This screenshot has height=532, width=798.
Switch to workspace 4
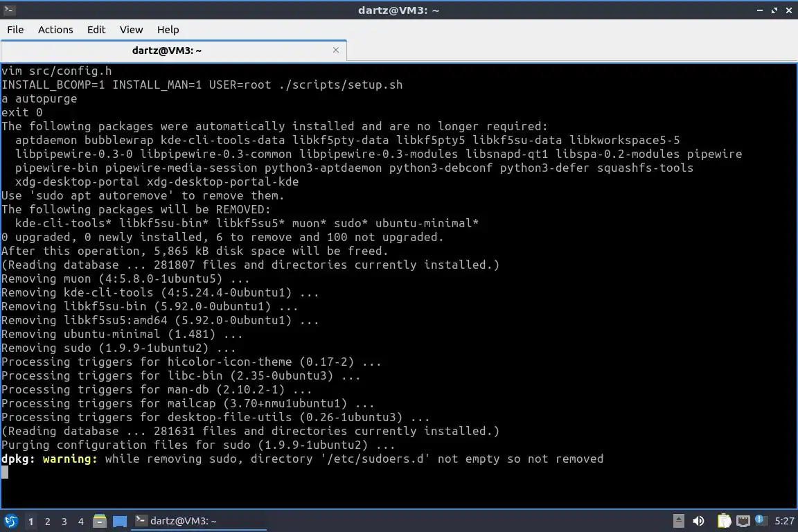pyautogui.click(x=80, y=522)
